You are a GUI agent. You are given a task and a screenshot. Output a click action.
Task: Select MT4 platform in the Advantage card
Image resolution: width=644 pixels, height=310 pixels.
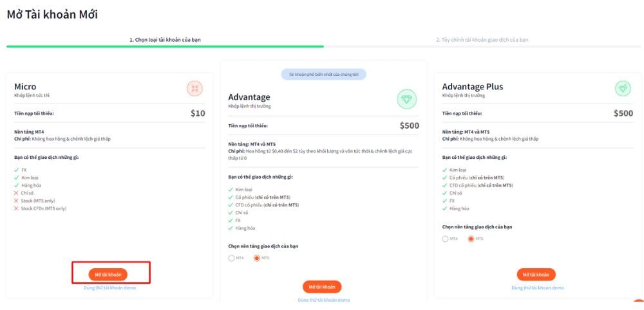(x=232, y=258)
